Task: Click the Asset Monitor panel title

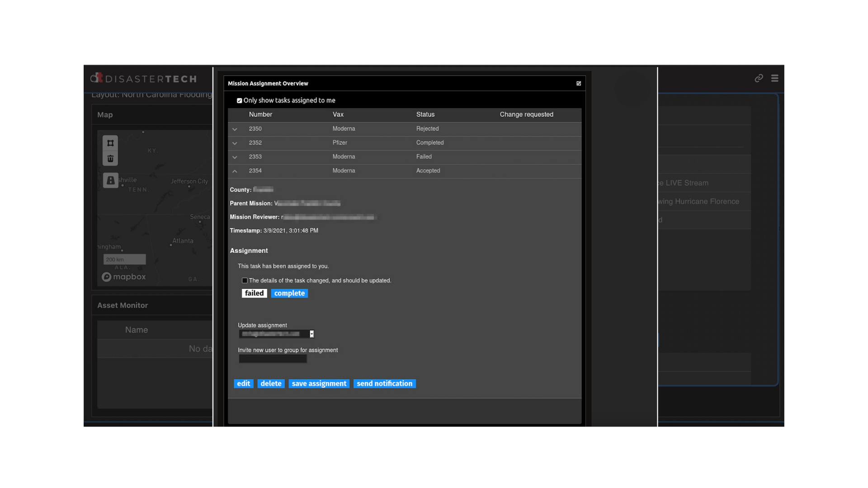Action: [123, 305]
